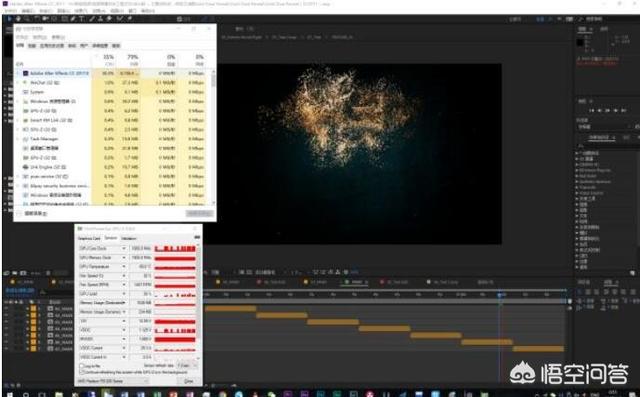Screen dimensions: 640x397
Task: Open the AMD Radeon GPU selector dropdown
Action: point(113,381)
